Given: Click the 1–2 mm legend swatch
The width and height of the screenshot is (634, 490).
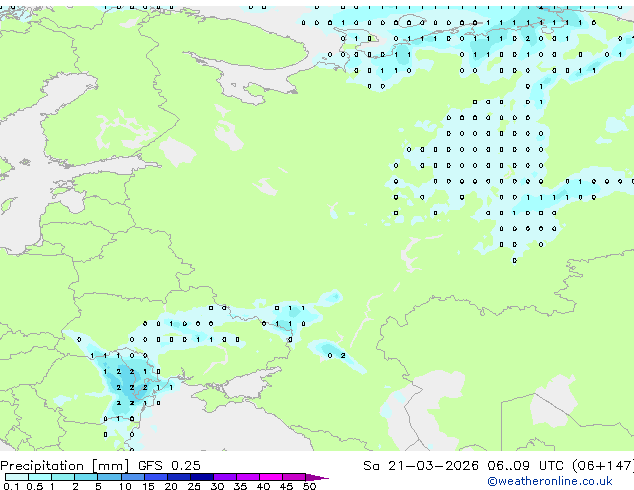Looking at the screenshot, I should 63,477.
